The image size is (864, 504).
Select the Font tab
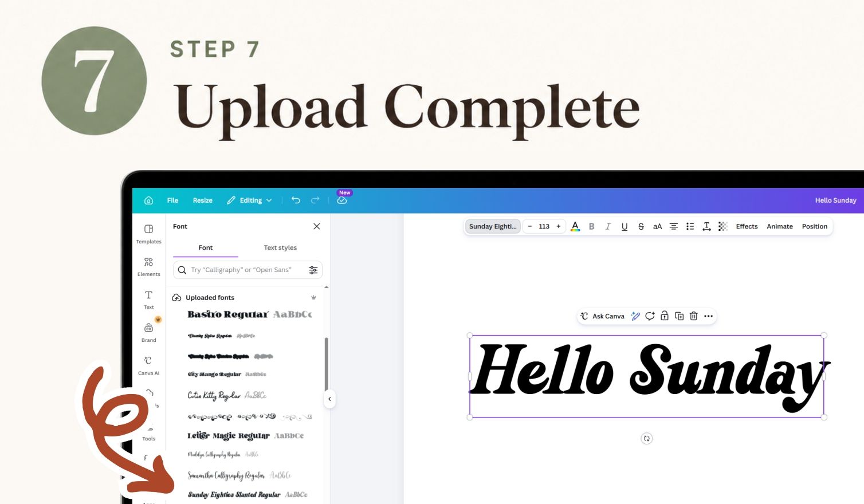[206, 248]
